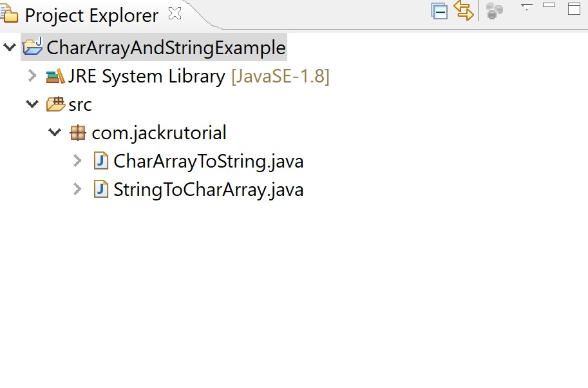
Task: Click the src source folder icon
Action: (55, 104)
